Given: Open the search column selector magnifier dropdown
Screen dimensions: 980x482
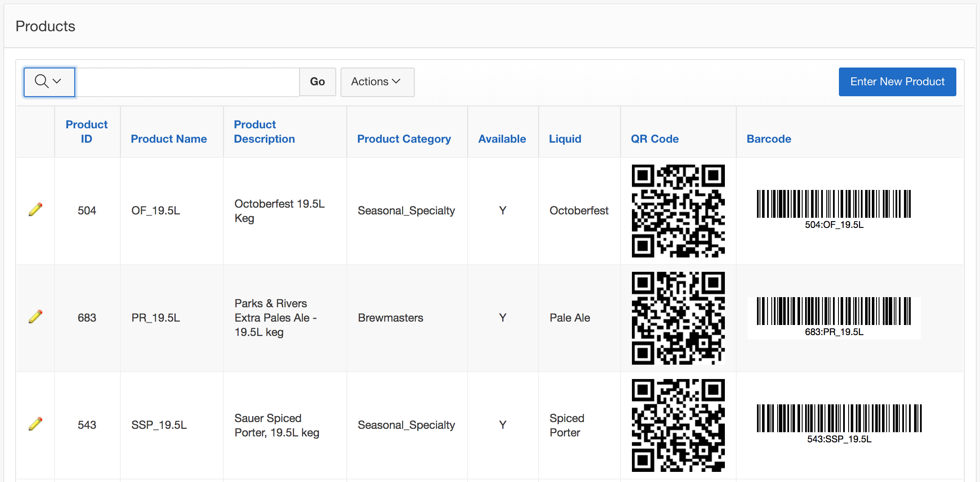Looking at the screenshot, I should 49,82.
